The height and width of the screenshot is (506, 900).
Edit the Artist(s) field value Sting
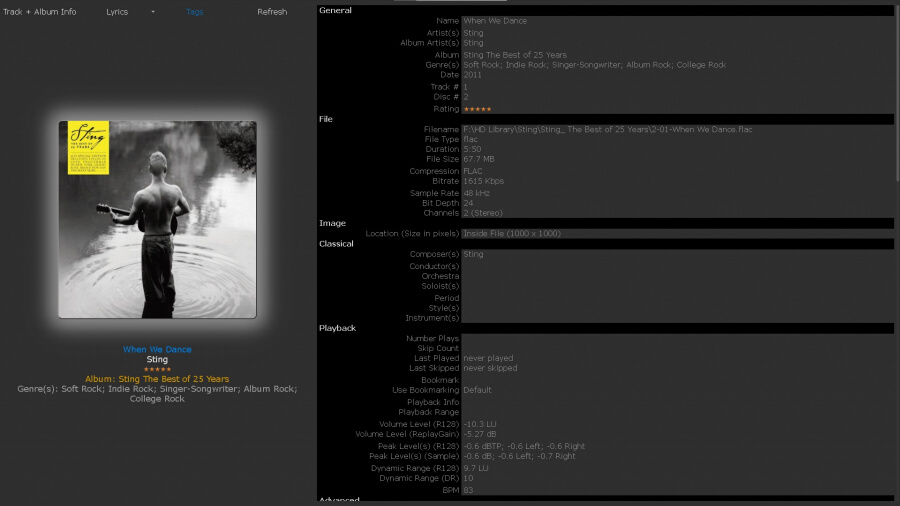pos(678,33)
